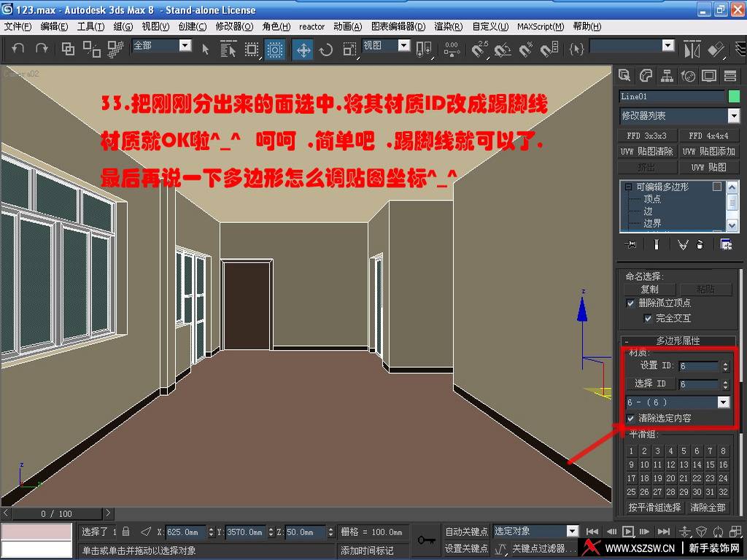
Task: Toggle the 删除孤立顶点 checkbox
Action: coord(630,303)
